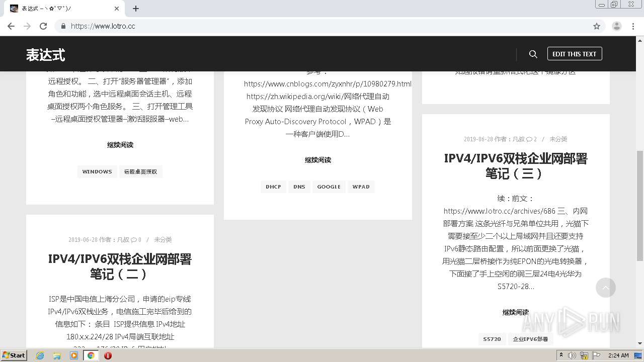Open the cnblogs.com reference link

(328, 84)
